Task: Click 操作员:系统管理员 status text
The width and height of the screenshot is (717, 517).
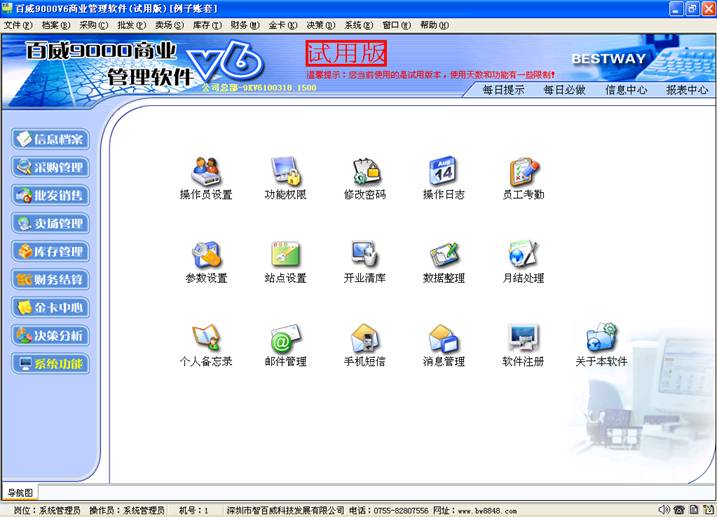Action: (127, 510)
